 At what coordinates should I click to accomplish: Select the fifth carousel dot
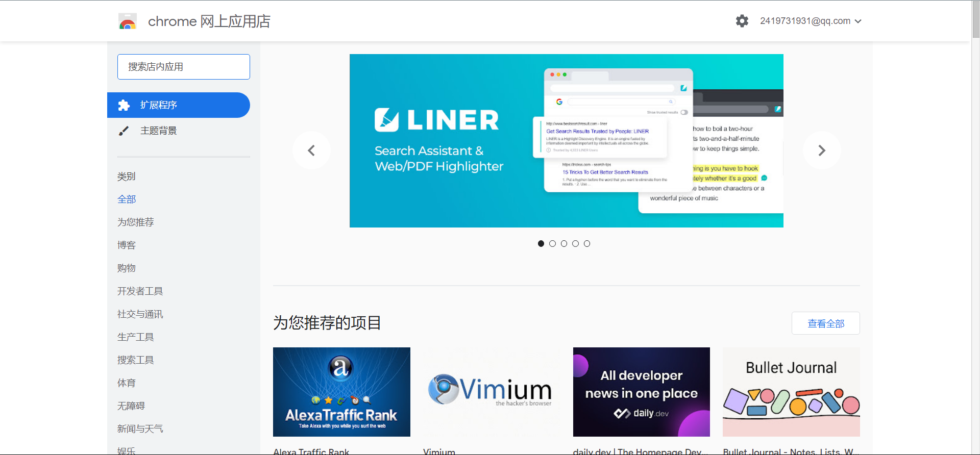coord(587,244)
